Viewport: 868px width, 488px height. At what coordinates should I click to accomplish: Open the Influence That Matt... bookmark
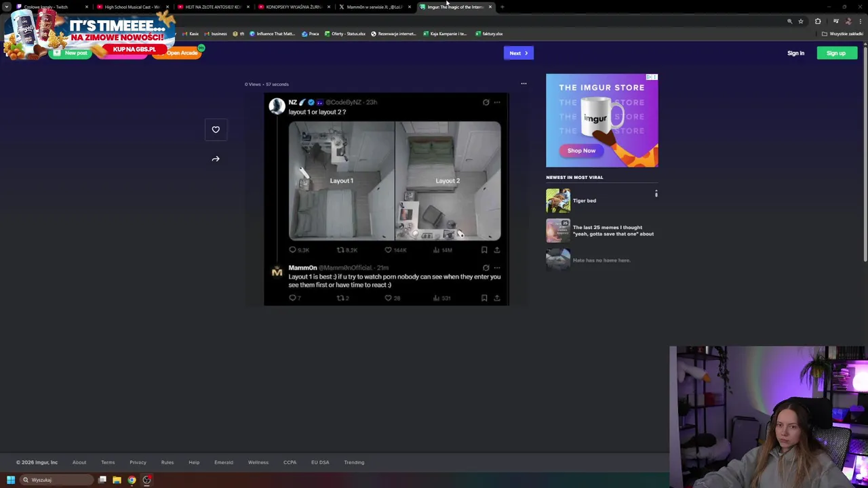coord(272,34)
